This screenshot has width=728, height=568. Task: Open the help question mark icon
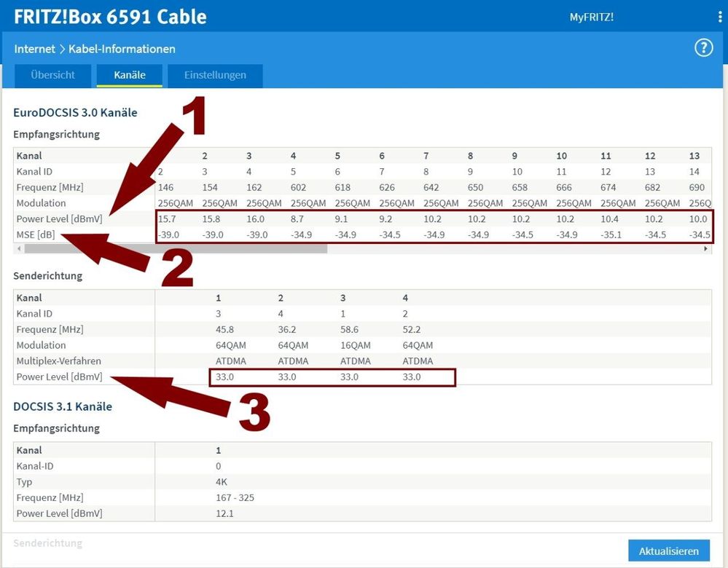(703, 48)
